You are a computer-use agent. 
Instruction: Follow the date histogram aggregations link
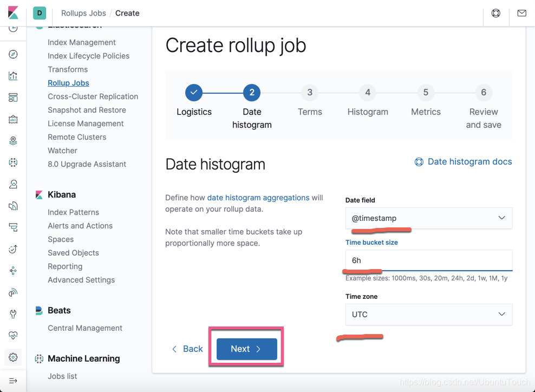click(x=258, y=198)
